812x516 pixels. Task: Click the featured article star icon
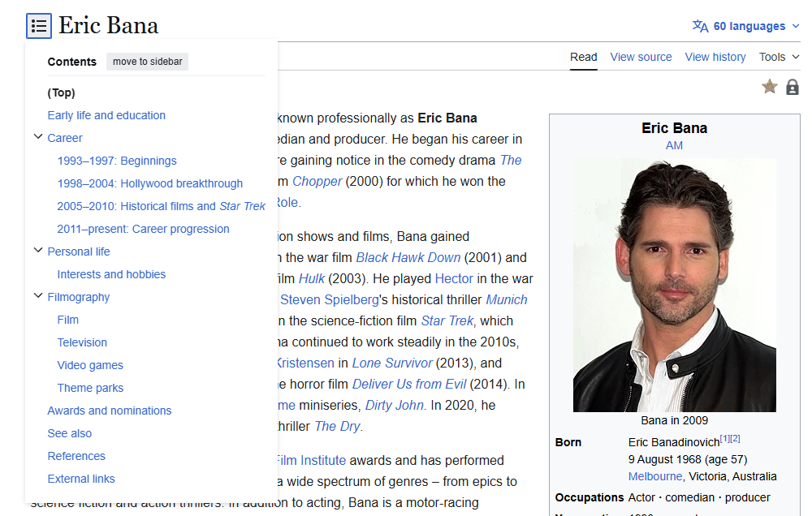tap(770, 87)
